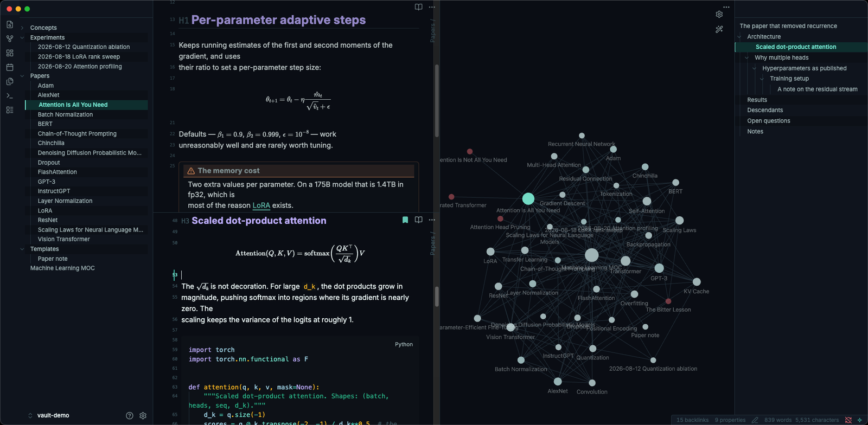Click the Python code block language label
This screenshot has width=868, height=425.
[404, 345]
